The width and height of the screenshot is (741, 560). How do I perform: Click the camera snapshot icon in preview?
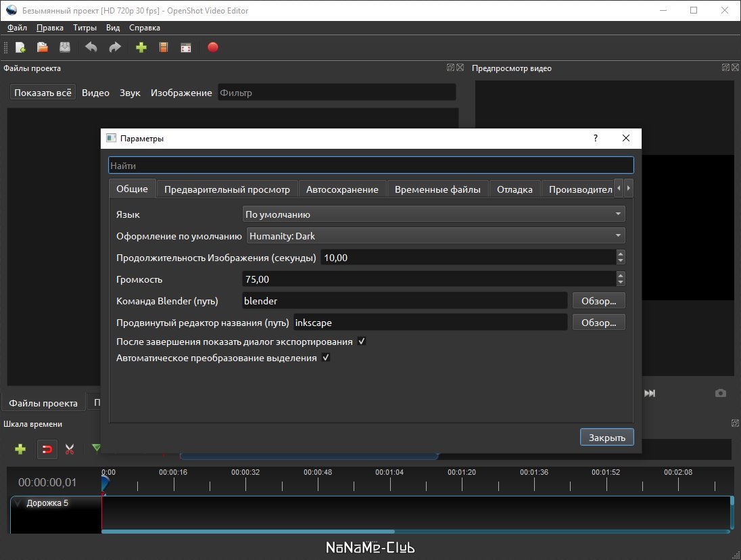pyautogui.click(x=721, y=393)
